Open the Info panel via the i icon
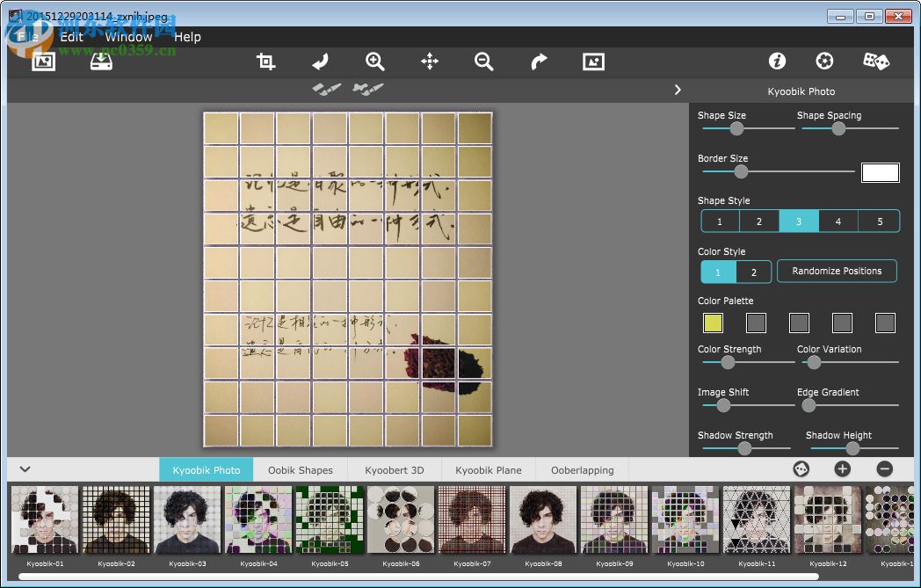This screenshot has width=921, height=588. tap(777, 62)
